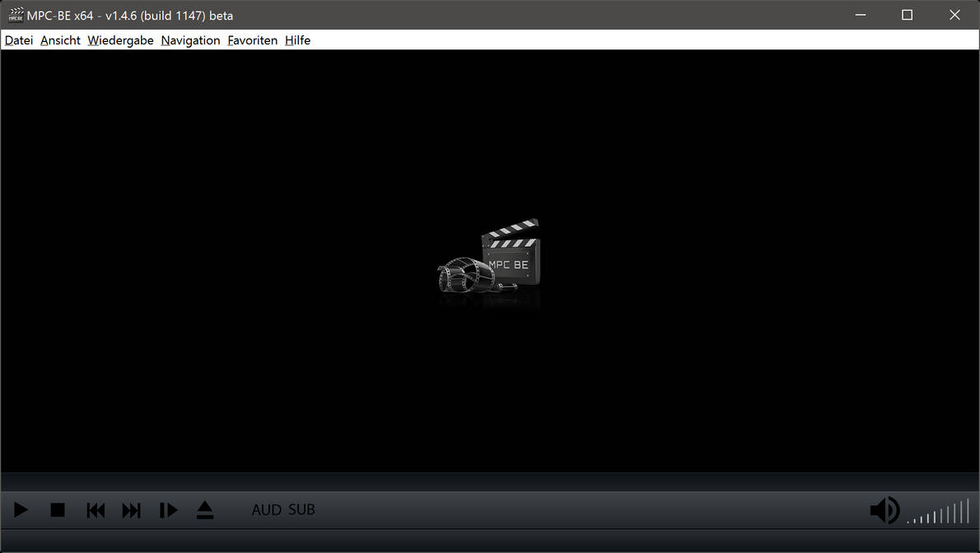Viewport: 980px width, 553px height.
Task: Open the Hilfe menu
Action: (297, 39)
